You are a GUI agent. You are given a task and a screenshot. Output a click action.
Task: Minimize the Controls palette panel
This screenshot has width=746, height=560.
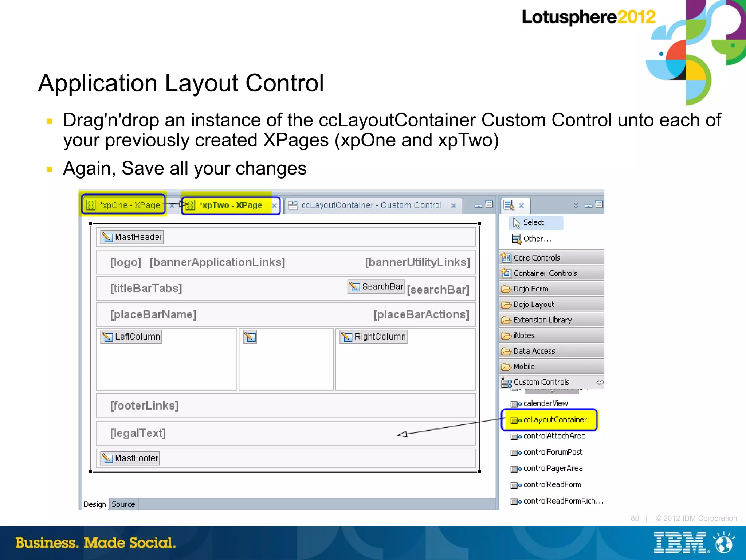click(588, 206)
